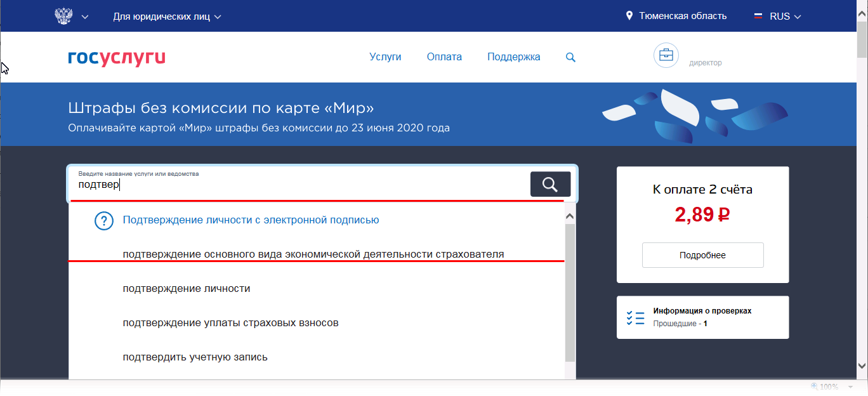Click the Подробнее button
The height and width of the screenshot is (396, 868).
tap(702, 255)
